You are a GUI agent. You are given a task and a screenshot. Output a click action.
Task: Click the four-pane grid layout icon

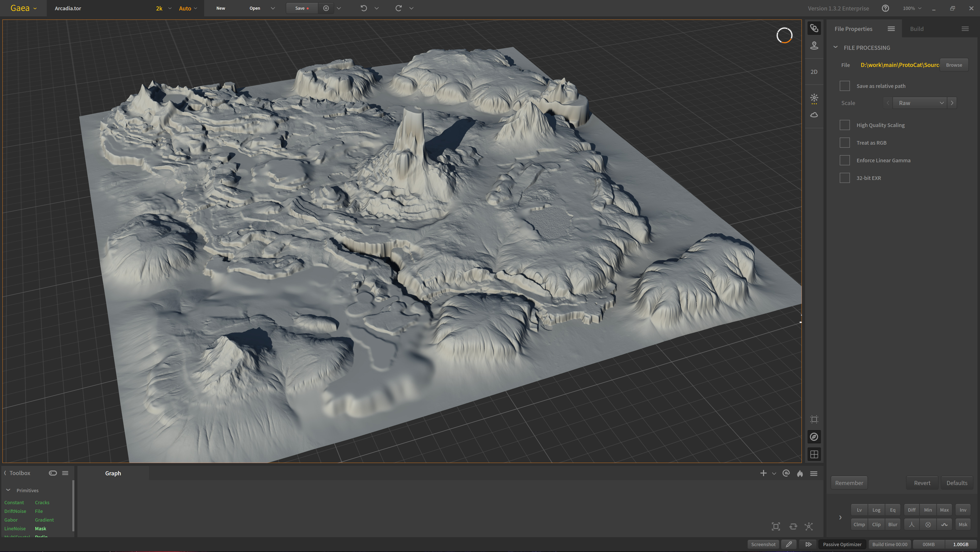pos(814,454)
